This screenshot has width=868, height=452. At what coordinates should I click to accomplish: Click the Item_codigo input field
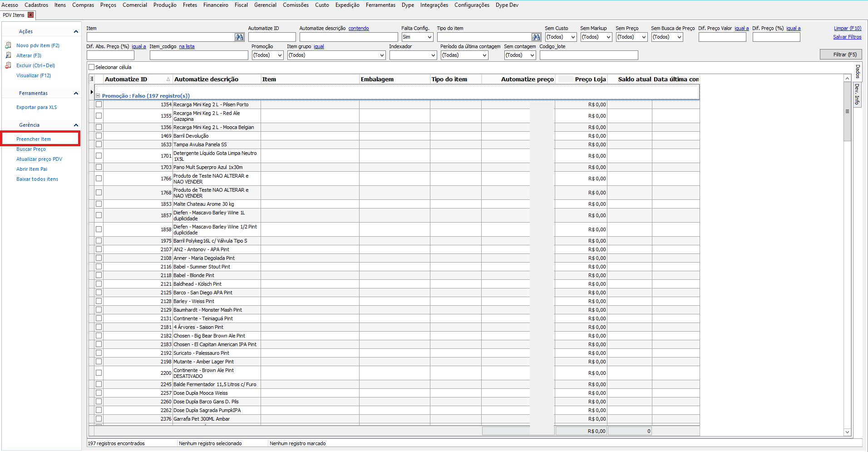tap(199, 55)
